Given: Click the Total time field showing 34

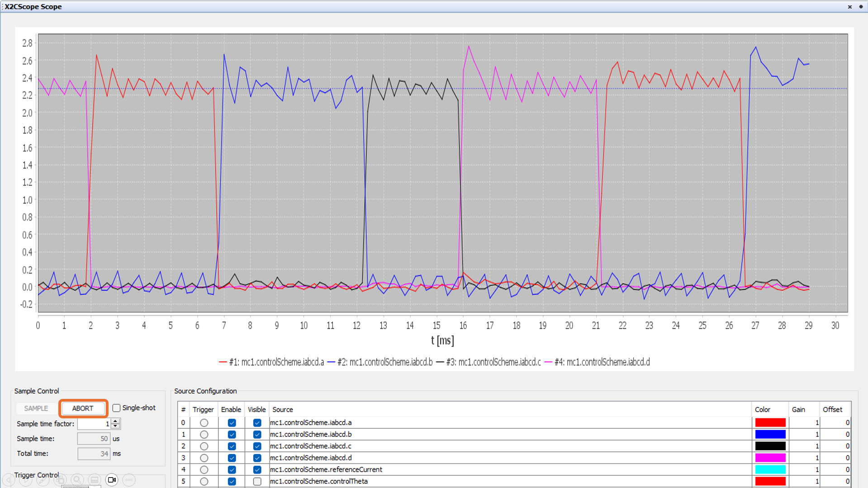Looking at the screenshot, I should (94, 454).
